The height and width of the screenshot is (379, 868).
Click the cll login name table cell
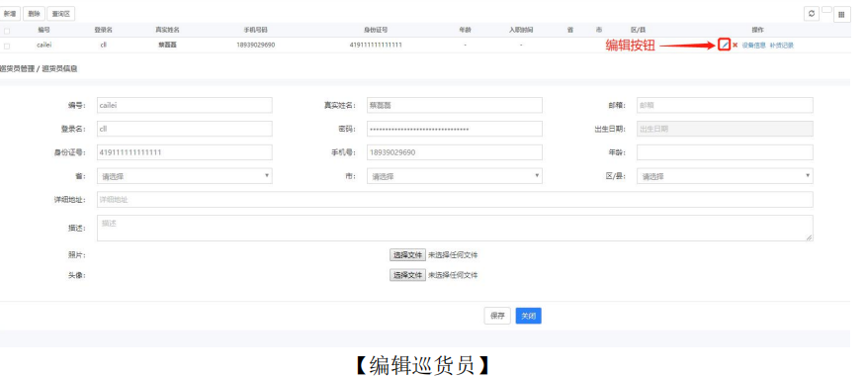tap(103, 46)
